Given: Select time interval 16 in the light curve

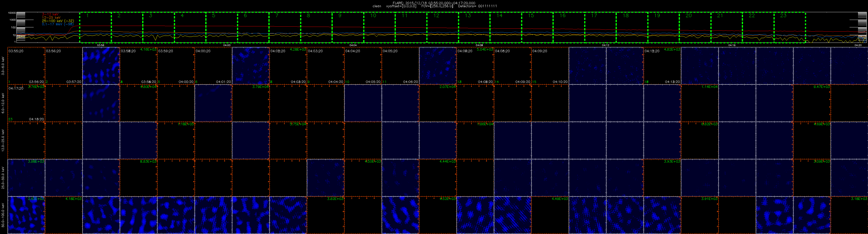Looking at the screenshot, I should point(568,28).
